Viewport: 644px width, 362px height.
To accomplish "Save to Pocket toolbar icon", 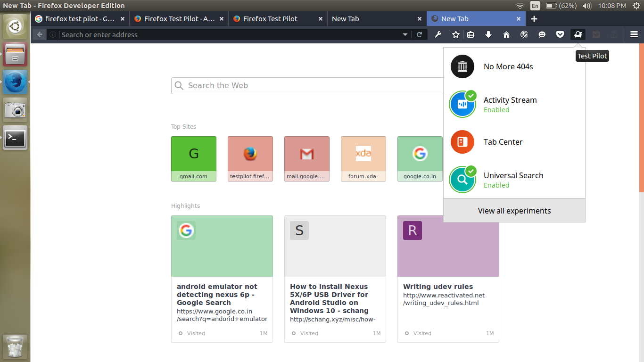I will click(x=560, y=34).
